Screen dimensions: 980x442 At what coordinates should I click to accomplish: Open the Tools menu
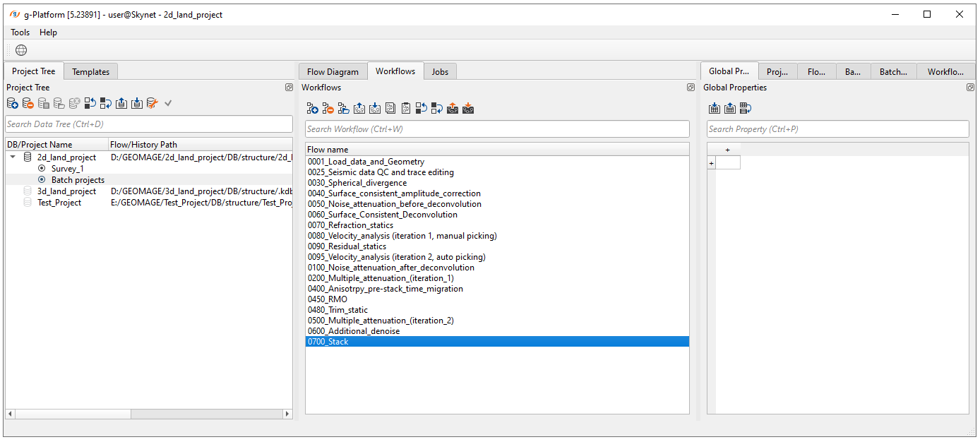(x=20, y=32)
